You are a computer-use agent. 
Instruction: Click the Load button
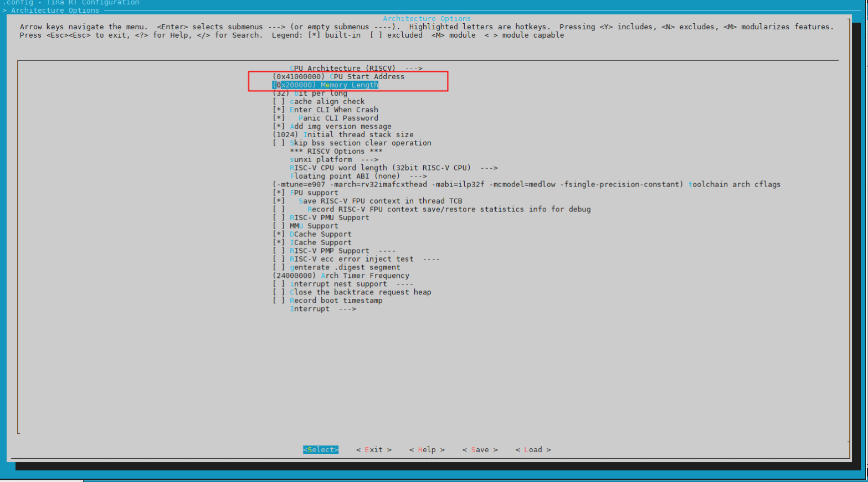pyautogui.click(x=533, y=449)
